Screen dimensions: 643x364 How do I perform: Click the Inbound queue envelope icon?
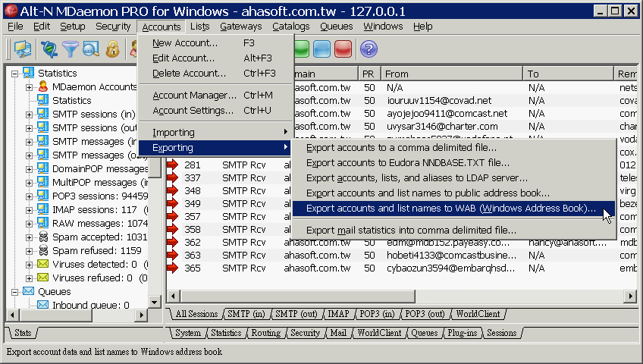43,305
